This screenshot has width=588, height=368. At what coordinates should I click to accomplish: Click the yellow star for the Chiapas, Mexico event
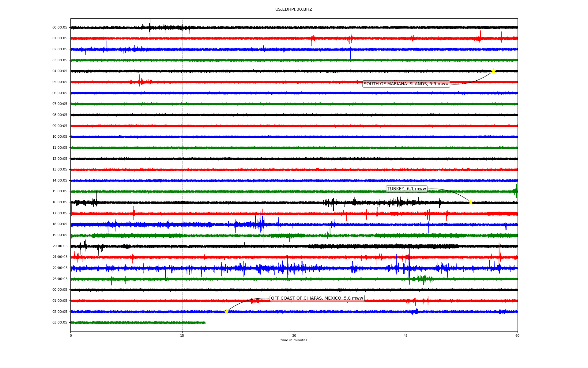point(226,312)
